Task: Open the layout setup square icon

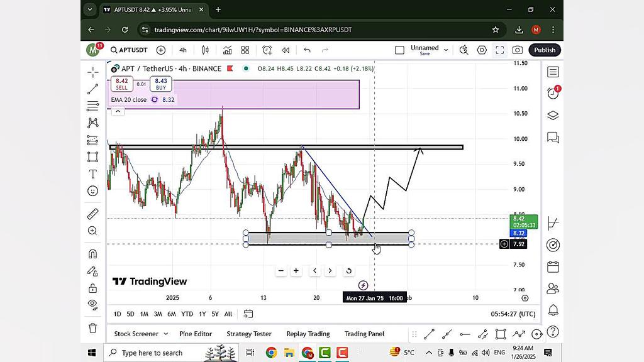Action: pos(399,50)
